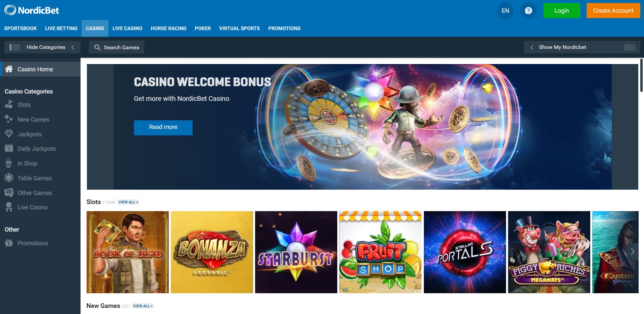The width and height of the screenshot is (644, 314).
Task: Click the Live Casino dealer icon
Action: pyautogui.click(x=9, y=207)
